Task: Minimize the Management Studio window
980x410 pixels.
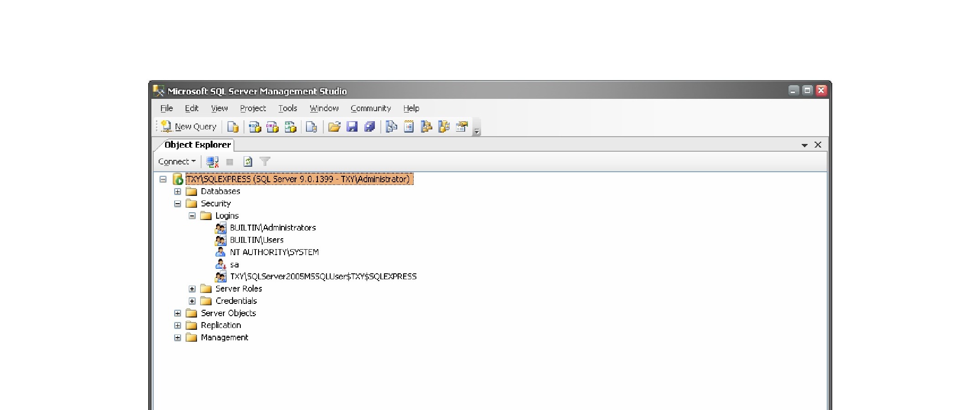Action: pyautogui.click(x=794, y=91)
